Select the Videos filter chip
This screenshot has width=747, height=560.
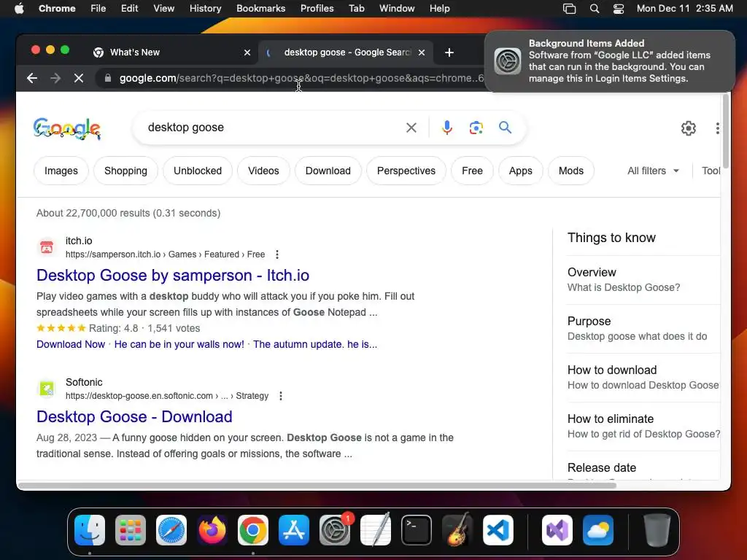coord(263,171)
